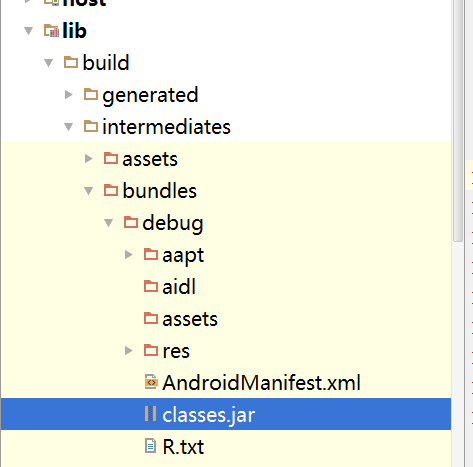Screen dimensions: 473x467
Task: Click the intermediates folder icon
Action: (91, 126)
